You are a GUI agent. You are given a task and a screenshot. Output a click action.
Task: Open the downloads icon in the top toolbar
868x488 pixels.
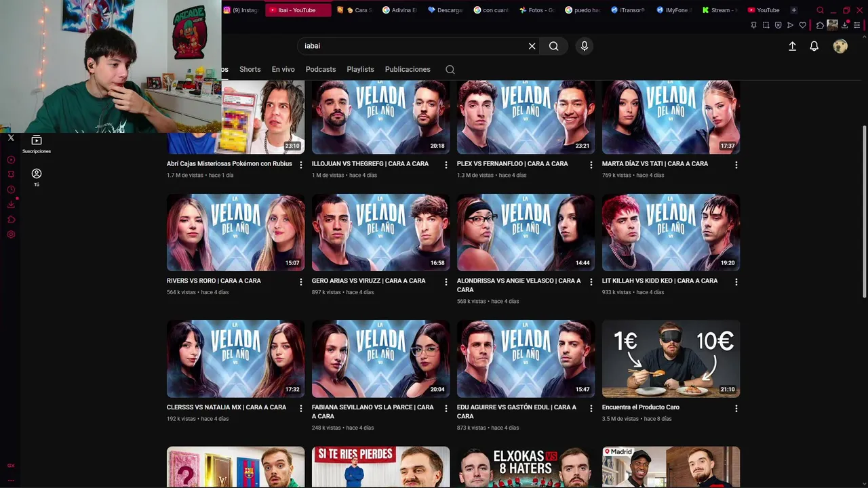coord(844,25)
